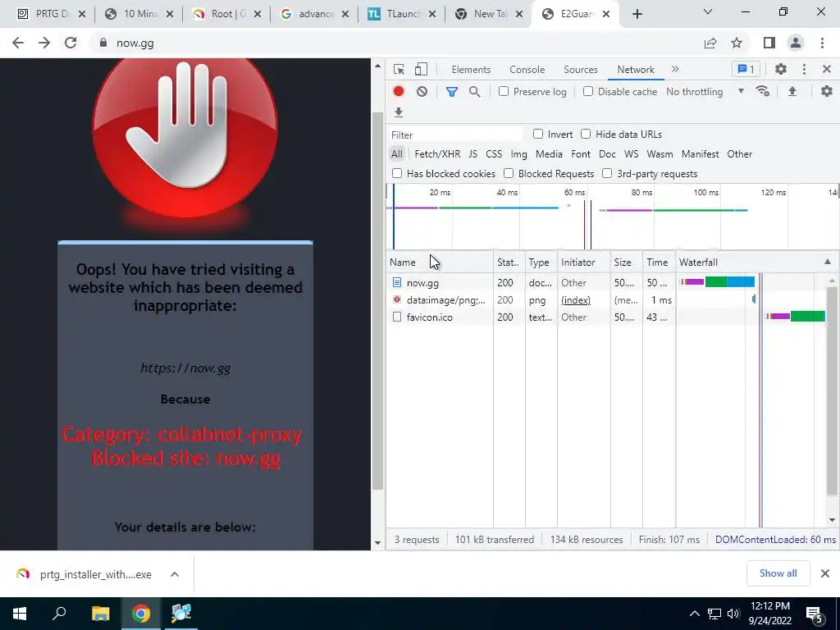Open network search magnifier
The image size is (840, 630).
click(x=475, y=92)
